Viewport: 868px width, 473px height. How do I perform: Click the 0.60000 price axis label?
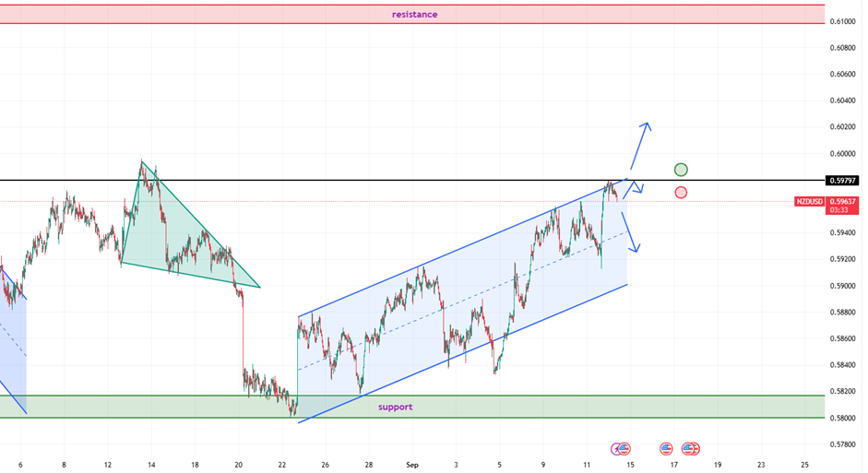842,154
